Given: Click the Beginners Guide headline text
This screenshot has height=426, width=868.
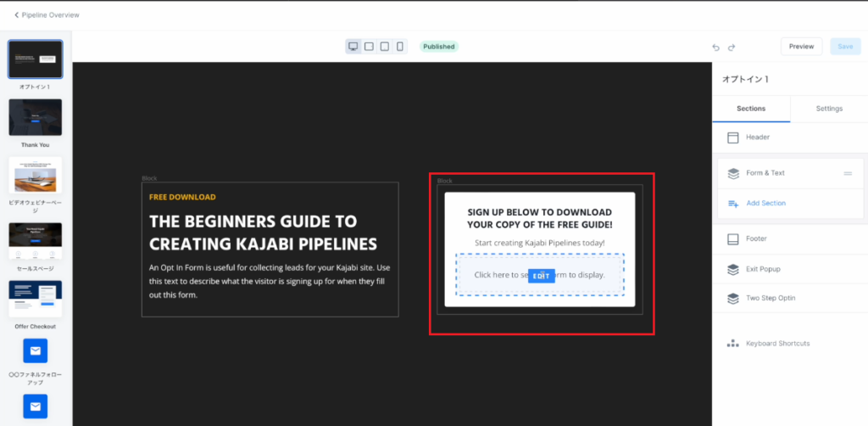Looking at the screenshot, I should click(x=263, y=233).
